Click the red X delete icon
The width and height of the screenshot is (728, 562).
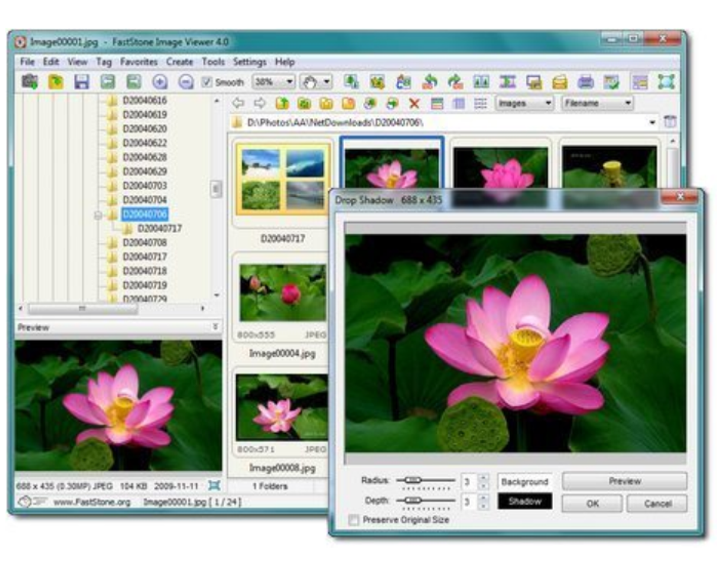[414, 103]
